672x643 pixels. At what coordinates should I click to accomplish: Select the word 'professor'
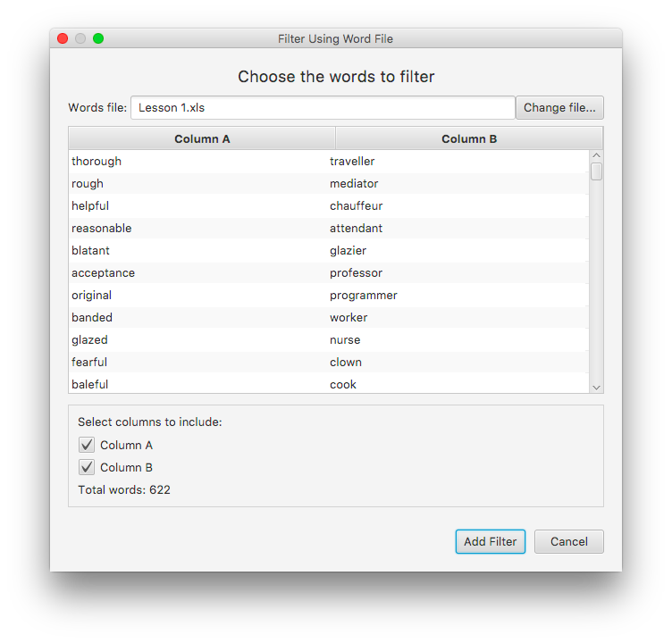(357, 273)
